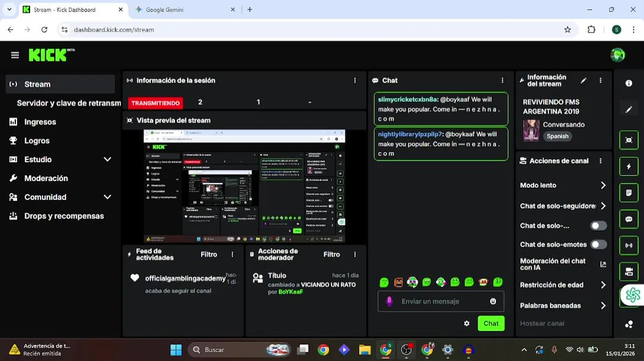Screen dimensions: 644x361
Task: Click the Enviar un mensaje input field
Action: (441, 301)
